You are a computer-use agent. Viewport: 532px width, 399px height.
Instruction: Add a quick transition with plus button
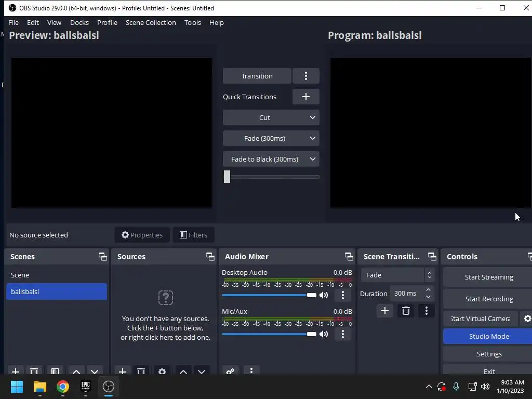coord(305,97)
